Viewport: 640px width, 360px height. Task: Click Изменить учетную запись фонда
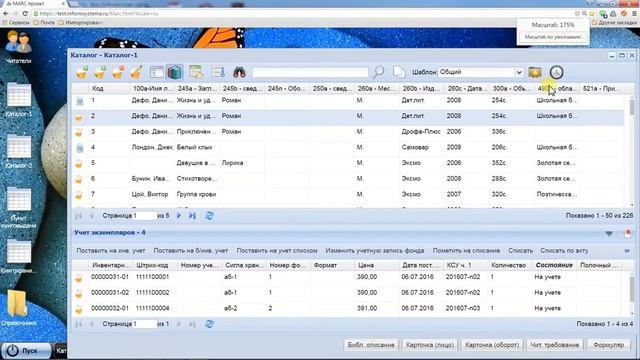tap(375, 251)
